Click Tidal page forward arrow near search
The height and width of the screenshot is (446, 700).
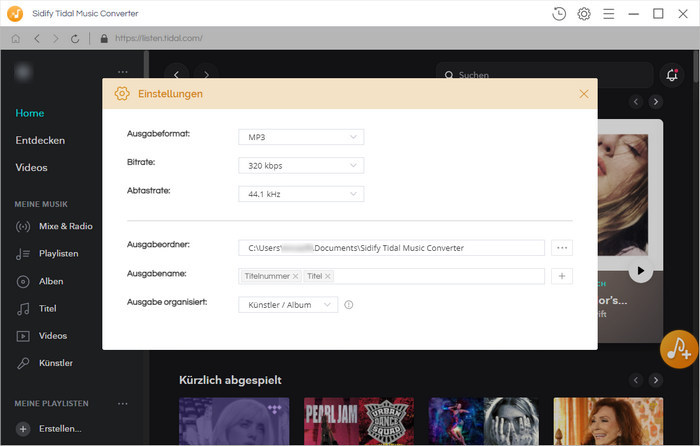click(x=206, y=75)
